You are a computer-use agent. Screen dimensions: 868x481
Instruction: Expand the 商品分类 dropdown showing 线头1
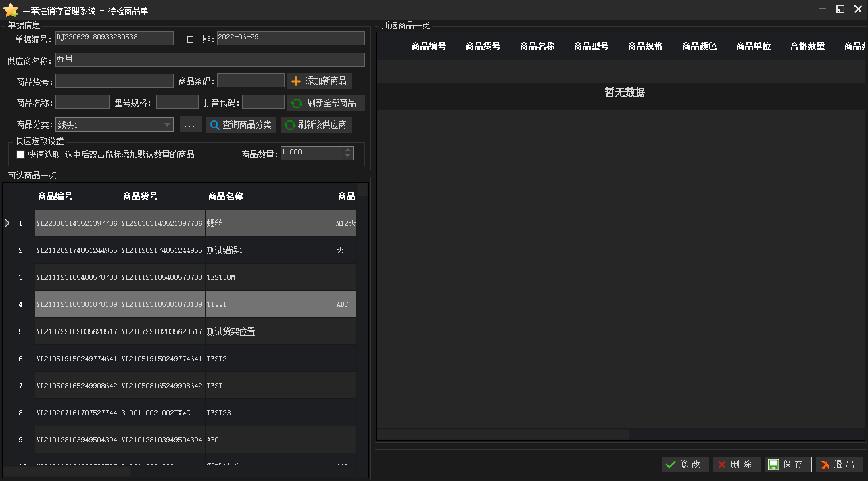click(168, 124)
